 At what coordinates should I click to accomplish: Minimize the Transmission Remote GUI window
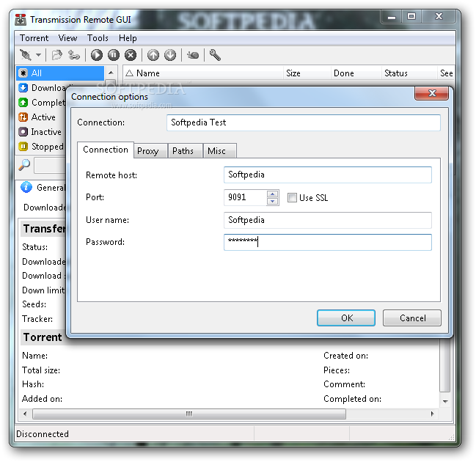[x=392, y=17]
